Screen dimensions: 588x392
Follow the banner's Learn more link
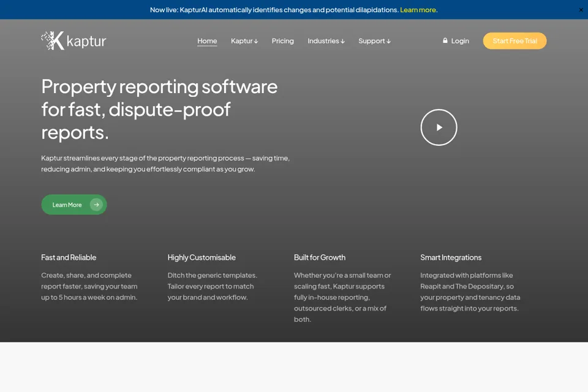pos(418,10)
